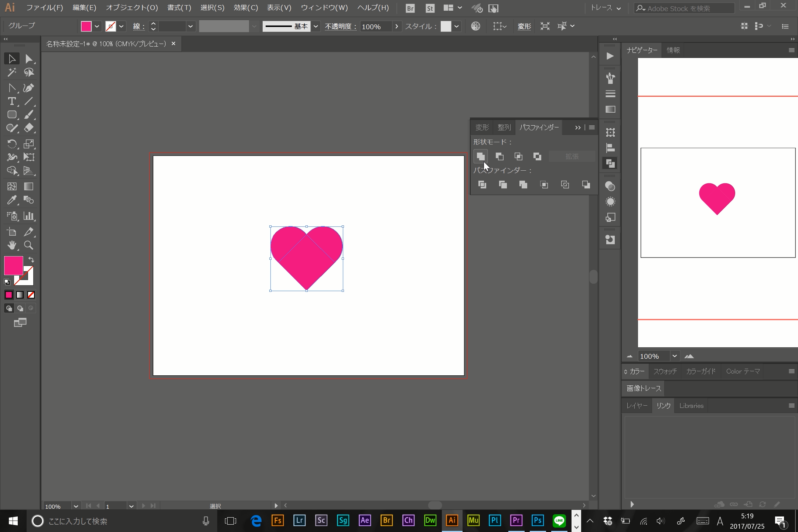Select the Eraser tool

[x=29, y=128]
